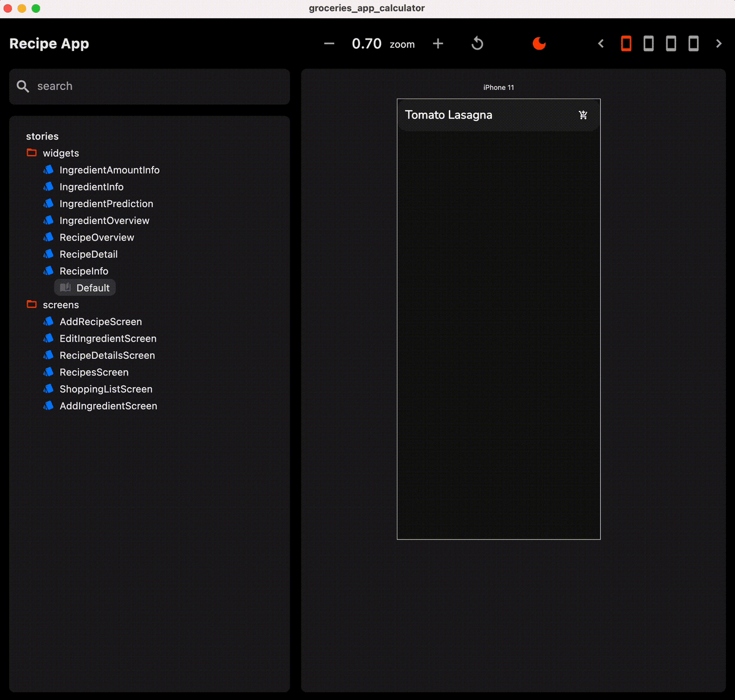Increase zoom with the plus icon
The image size is (735, 700).
(438, 43)
